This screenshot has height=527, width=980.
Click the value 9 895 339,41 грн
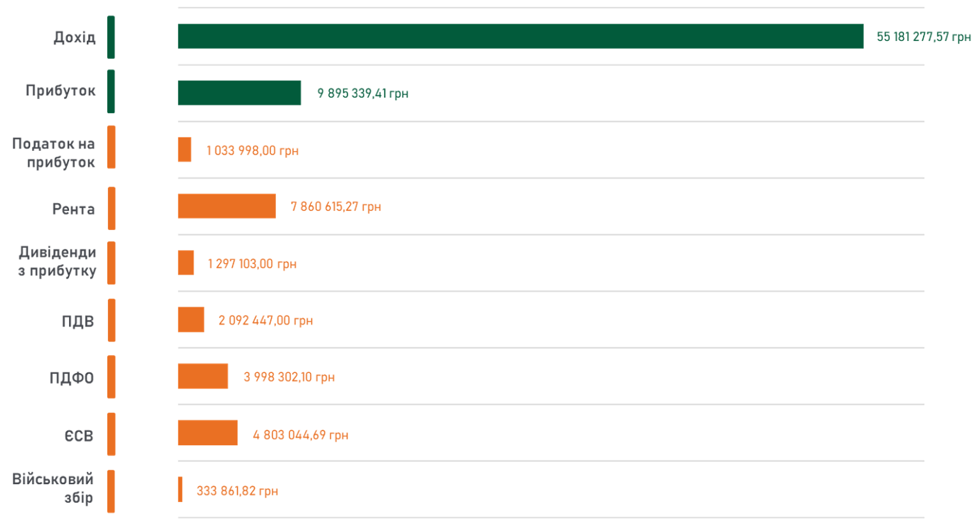[x=362, y=94]
